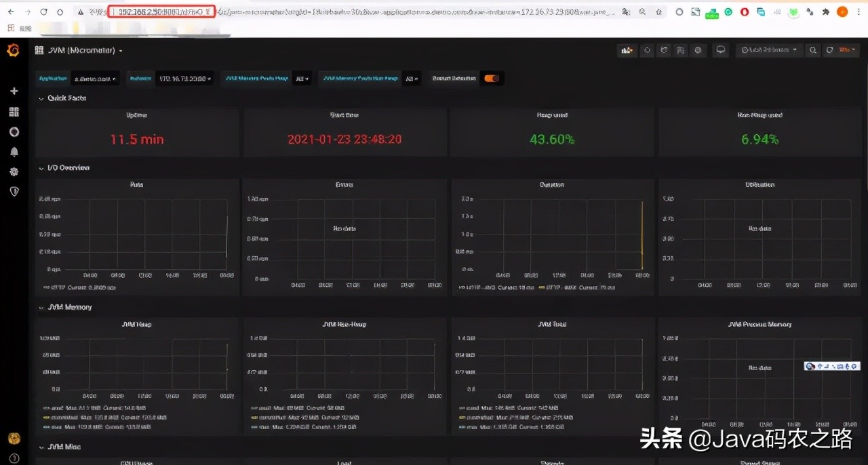Click the cycle view mode monitor icon
Viewport: 868px width, 465px height.
pyautogui.click(x=721, y=50)
